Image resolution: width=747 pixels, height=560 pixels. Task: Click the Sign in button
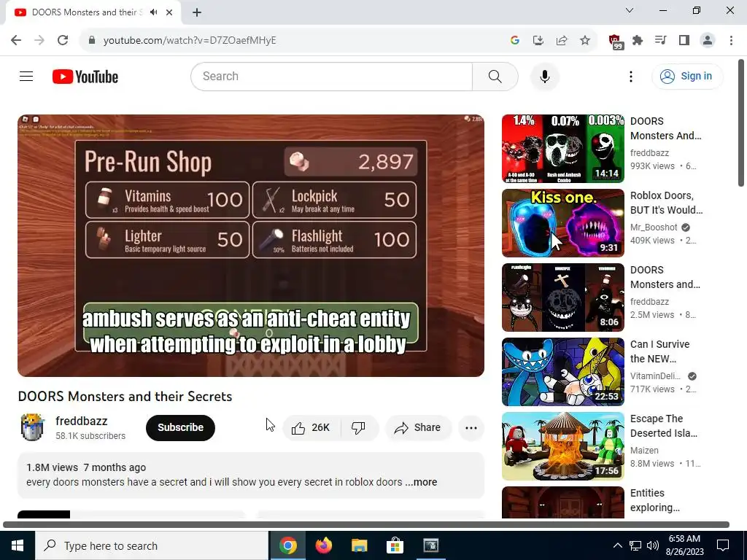[687, 76]
